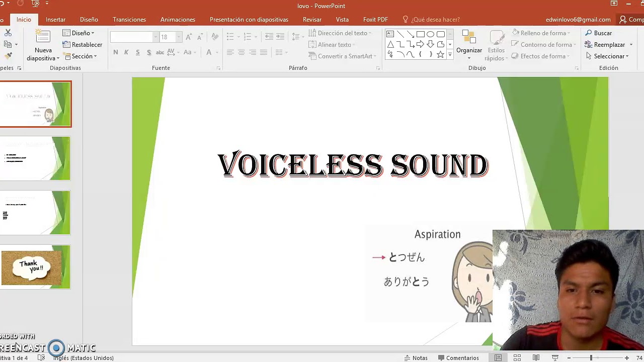Click the Buscar button
The height and width of the screenshot is (362, 644).
599,33
